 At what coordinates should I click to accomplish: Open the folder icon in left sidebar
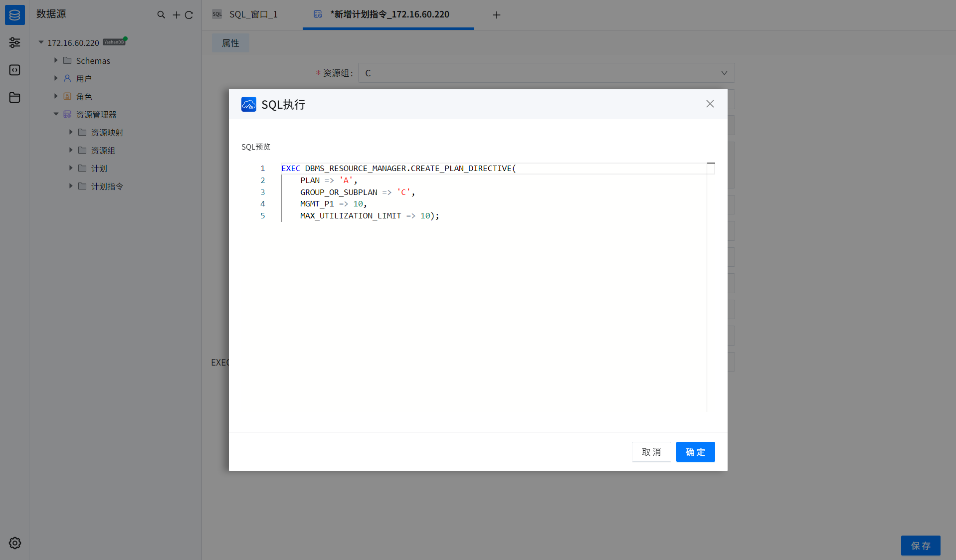coord(14,97)
